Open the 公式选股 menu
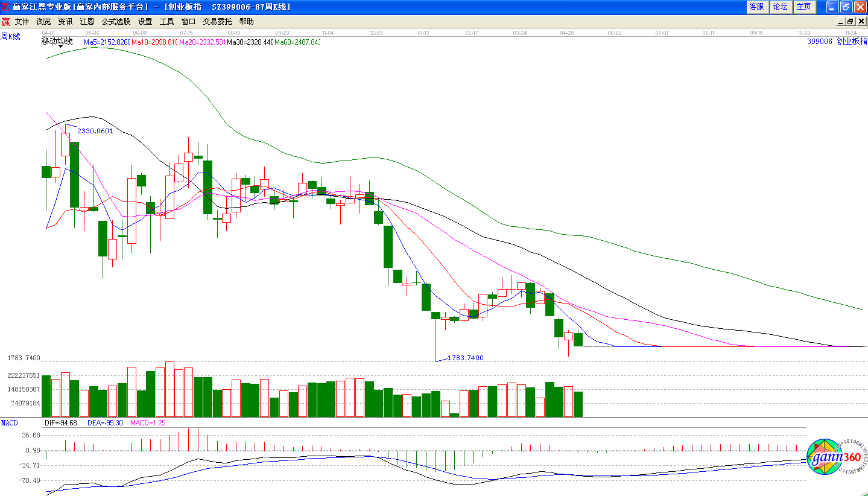This screenshot has width=868, height=496. click(116, 22)
